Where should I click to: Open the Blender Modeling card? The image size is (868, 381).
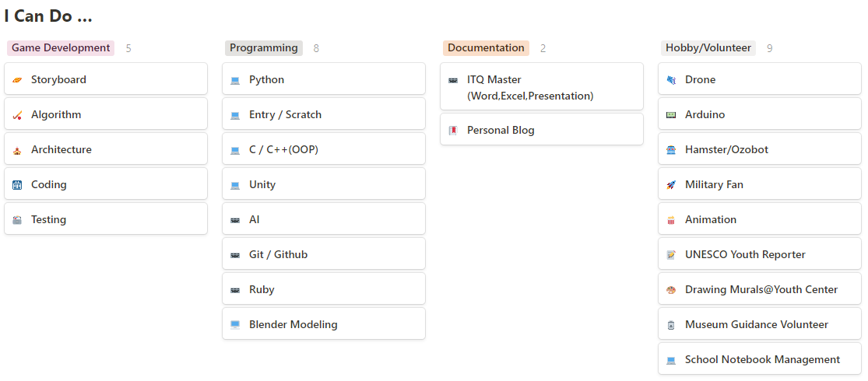pos(324,324)
